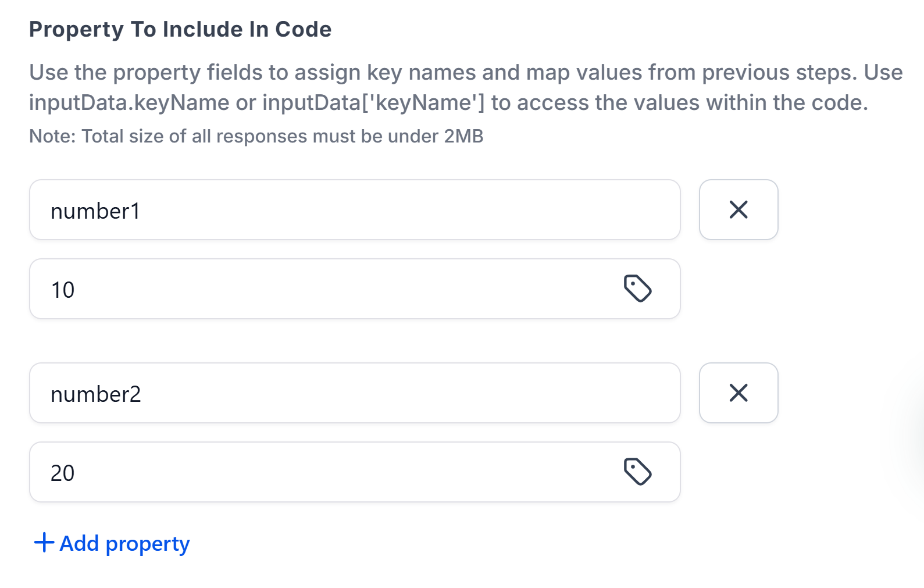Open the data mapping tag for the first value
The image size is (924, 588).
[637, 289]
